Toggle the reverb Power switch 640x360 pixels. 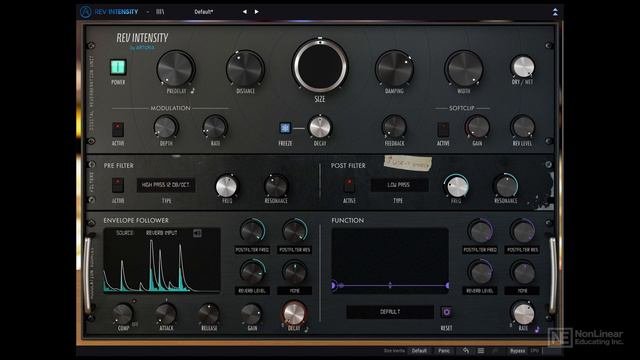click(x=118, y=67)
